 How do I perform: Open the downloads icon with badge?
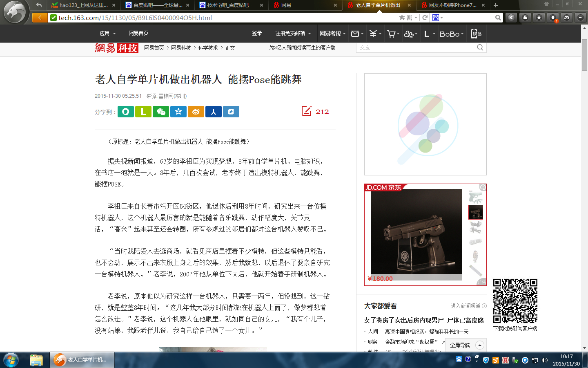tap(553, 18)
